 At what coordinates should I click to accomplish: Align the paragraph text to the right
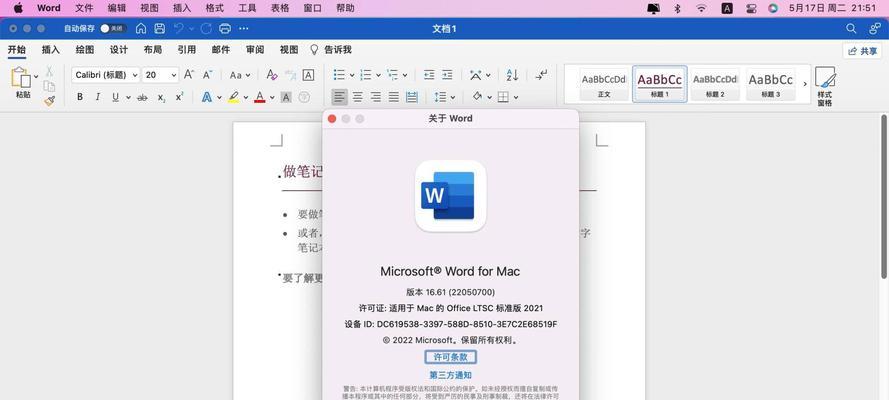click(375, 97)
